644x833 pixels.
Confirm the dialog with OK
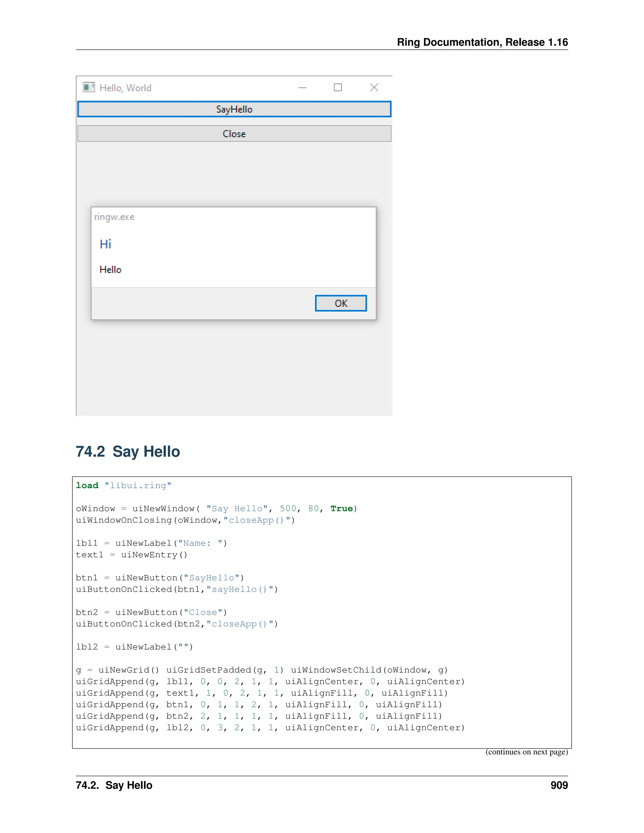(341, 303)
